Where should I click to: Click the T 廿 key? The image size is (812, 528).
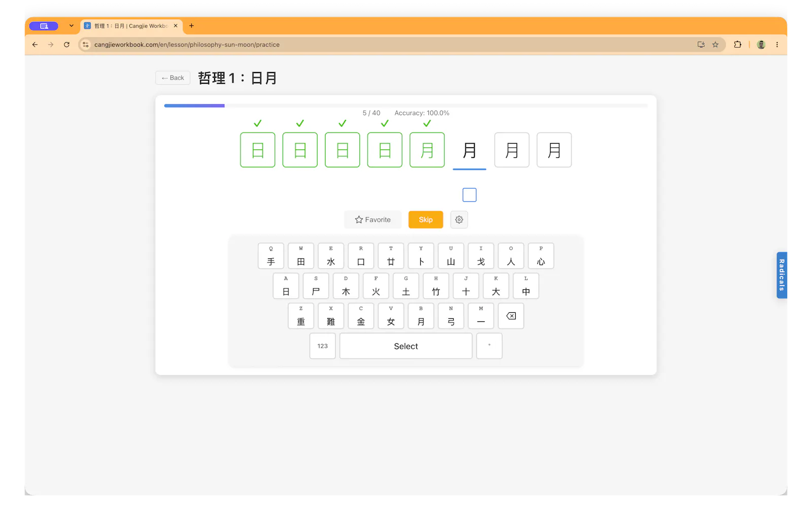pyautogui.click(x=391, y=256)
